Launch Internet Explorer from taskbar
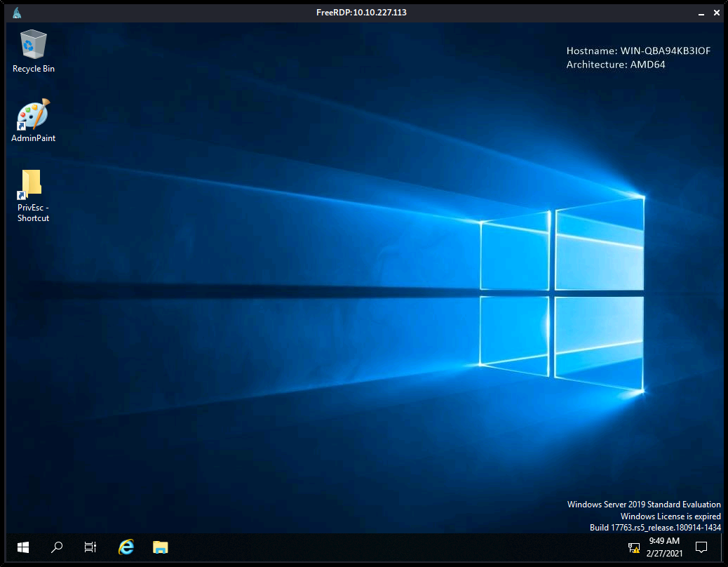The height and width of the screenshot is (567, 728). [126, 547]
